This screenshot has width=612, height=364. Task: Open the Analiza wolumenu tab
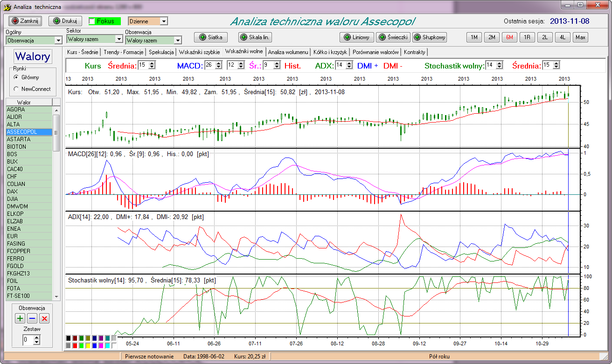point(288,52)
